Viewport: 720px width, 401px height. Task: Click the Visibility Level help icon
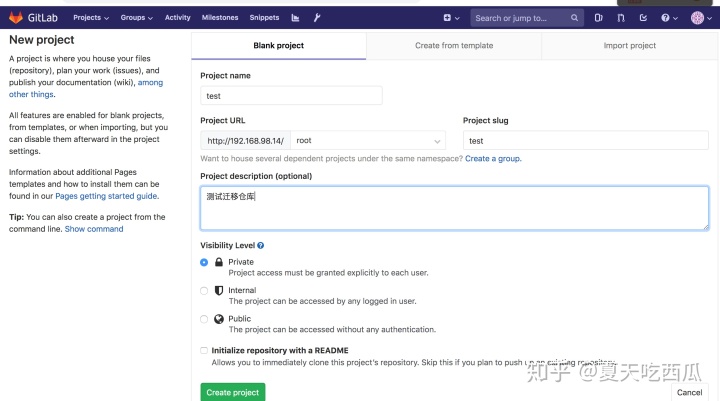pos(261,245)
